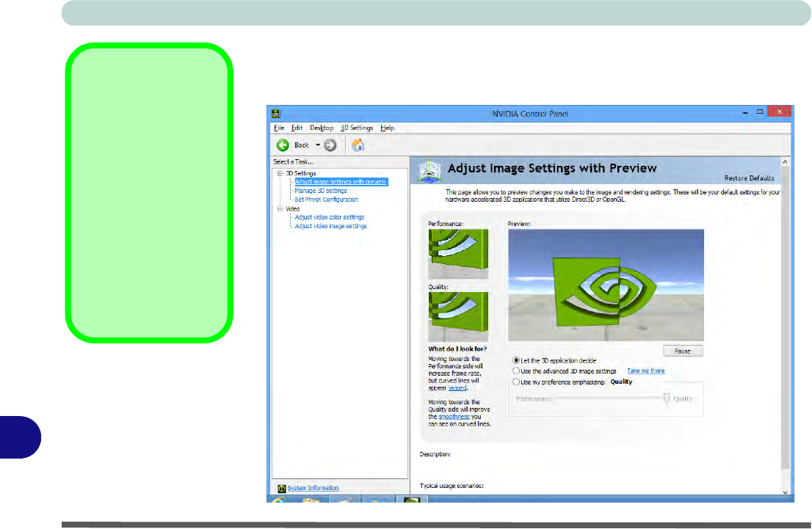Click the vertical scrollbar thumb in the right pane
Viewport: 812px width, 529px height.
pyautogui.click(x=785, y=318)
